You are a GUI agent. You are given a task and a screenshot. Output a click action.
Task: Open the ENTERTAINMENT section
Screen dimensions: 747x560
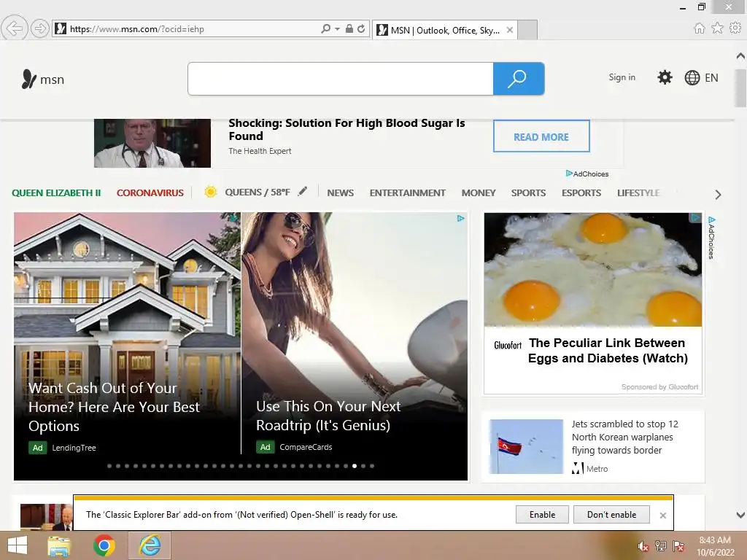tap(407, 192)
